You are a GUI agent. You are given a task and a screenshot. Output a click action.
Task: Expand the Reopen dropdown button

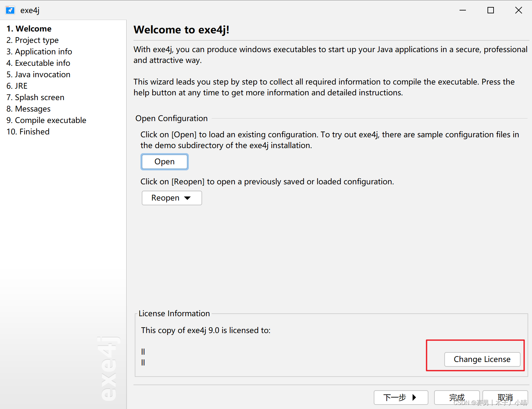(172, 198)
